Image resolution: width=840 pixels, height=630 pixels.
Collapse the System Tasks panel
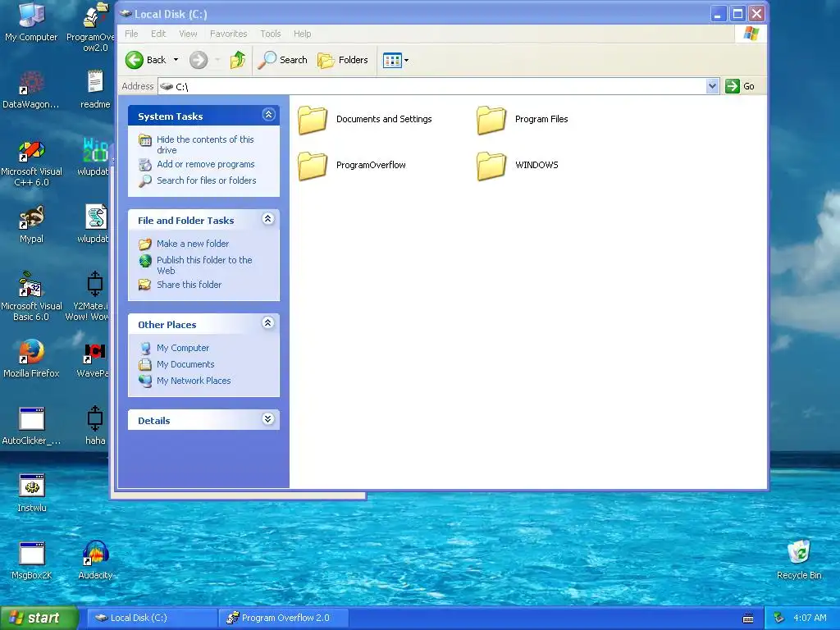pos(268,115)
